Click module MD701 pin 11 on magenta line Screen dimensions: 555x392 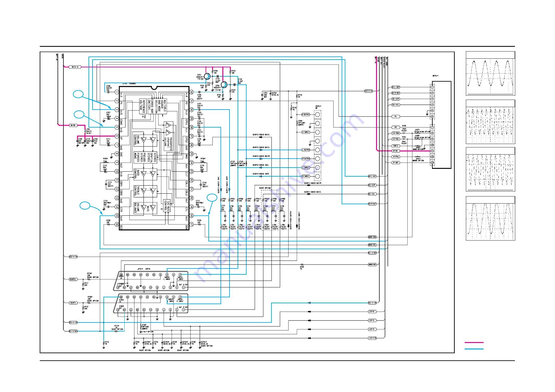(432, 151)
